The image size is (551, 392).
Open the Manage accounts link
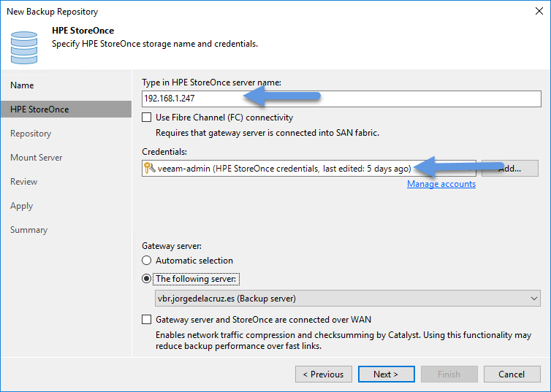coord(441,184)
